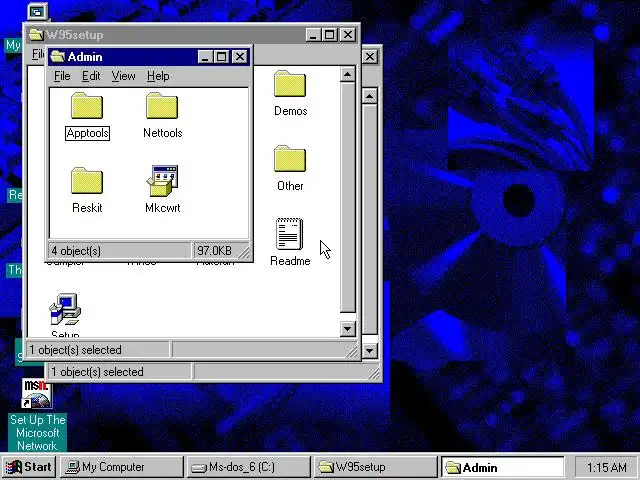Select the Setup program icon in W95setup
The width and height of the screenshot is (640, 480).
[x=65, y=309]
